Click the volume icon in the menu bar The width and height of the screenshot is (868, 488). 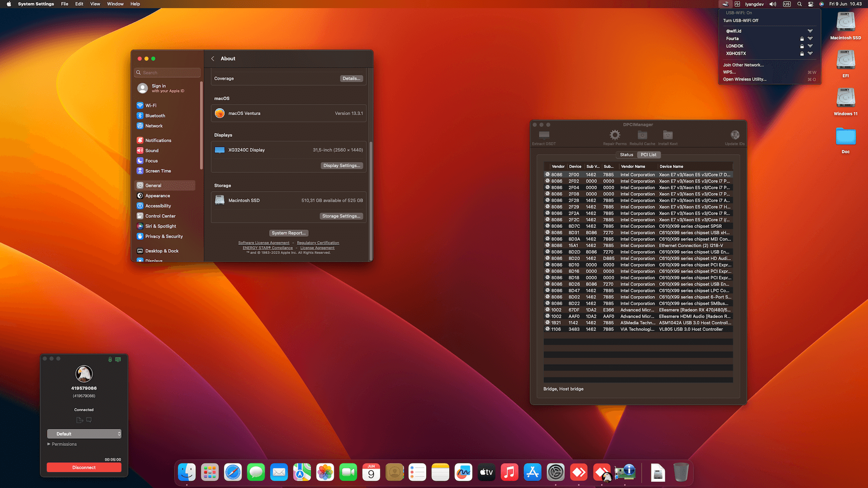tap(773, 4)
